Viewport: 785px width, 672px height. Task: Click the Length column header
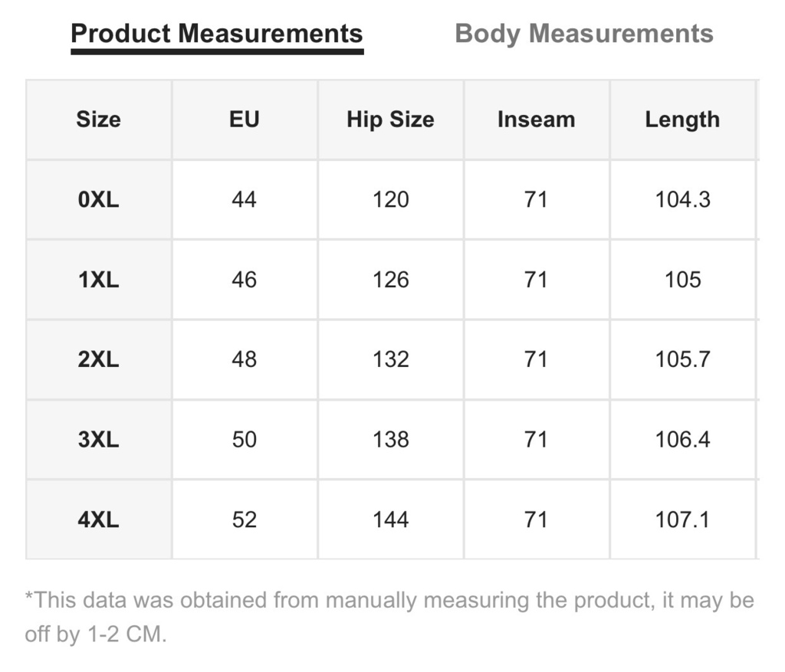[682, 120]
